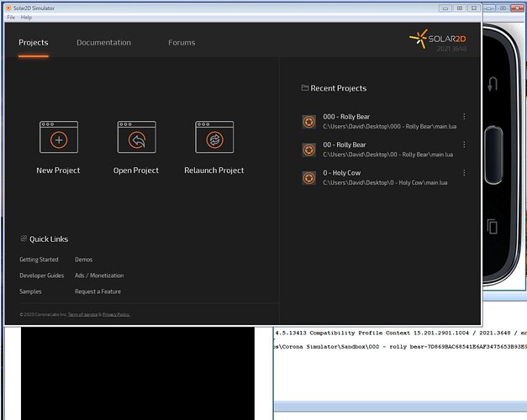
Task: Switch to the Documentation tab
Action: tap(104, 43)
